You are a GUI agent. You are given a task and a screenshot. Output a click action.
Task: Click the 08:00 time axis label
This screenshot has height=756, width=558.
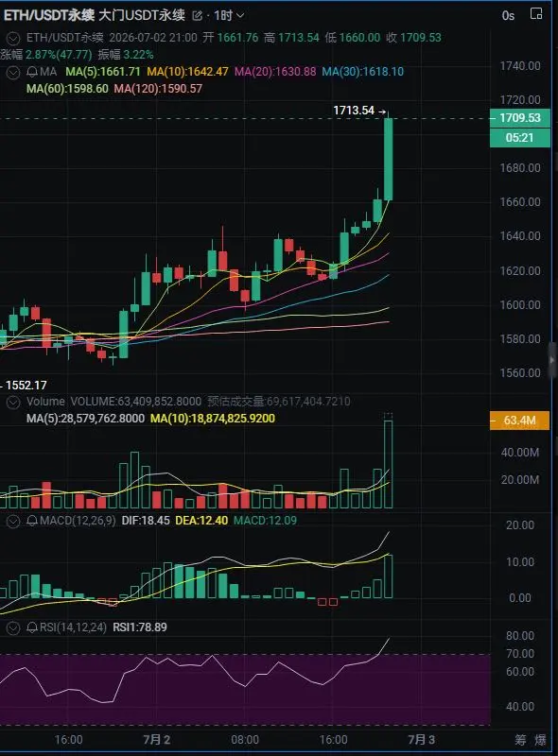click(245, 740)
